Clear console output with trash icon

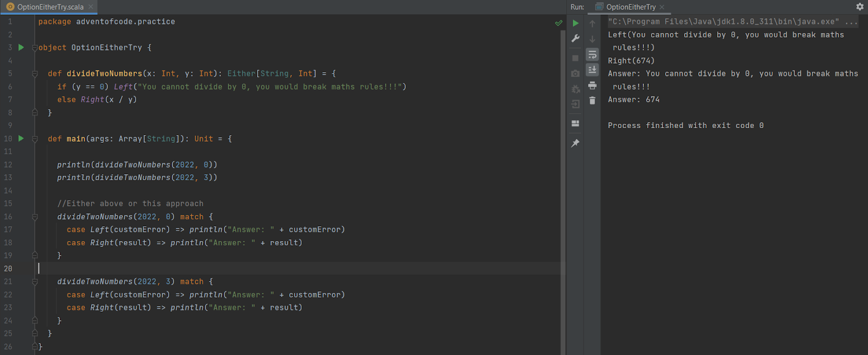click(592, 100)
